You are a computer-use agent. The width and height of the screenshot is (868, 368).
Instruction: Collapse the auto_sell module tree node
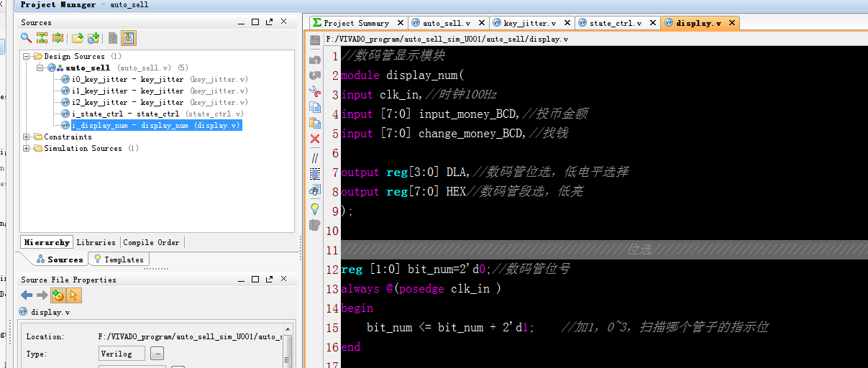39,68
